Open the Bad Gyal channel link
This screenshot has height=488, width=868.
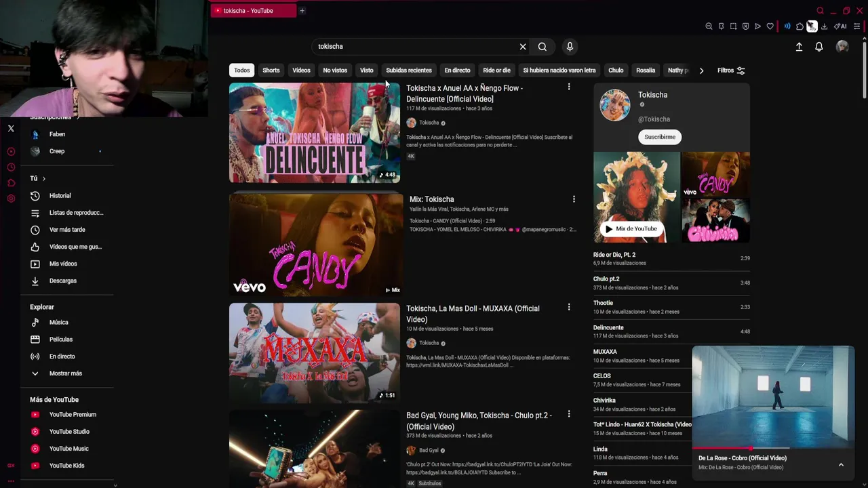pos(429,451)
